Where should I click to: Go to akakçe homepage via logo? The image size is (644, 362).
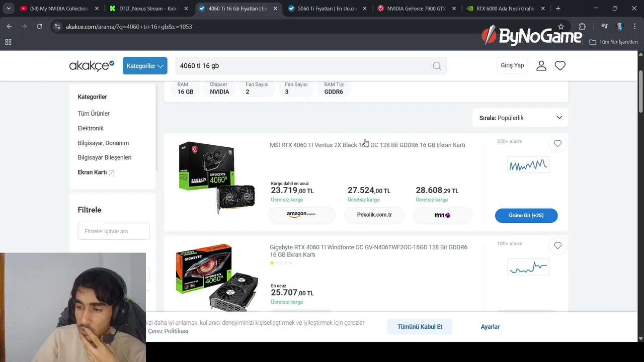tap(92, 66)
